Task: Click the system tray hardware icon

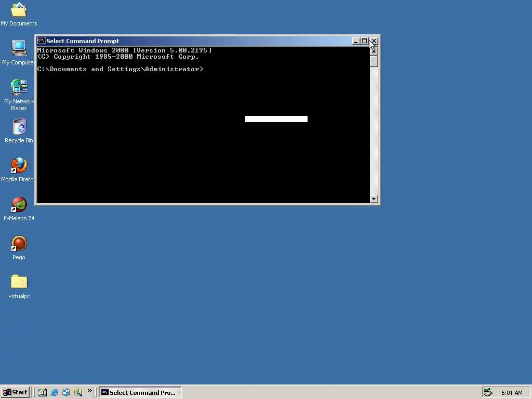Action: tap(488, 392)
